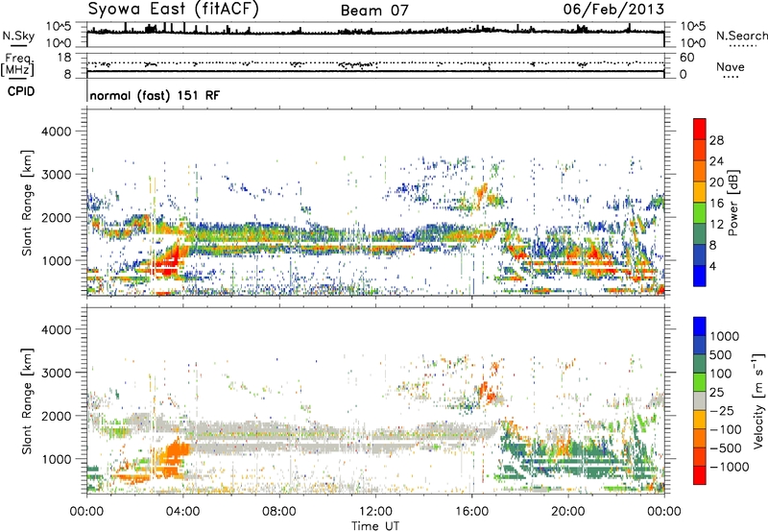The width and height of the screenshot is (768, 532).
Task: Pick the bright blue bottom segment of power colorbar
Action: [x=700, y=276]
